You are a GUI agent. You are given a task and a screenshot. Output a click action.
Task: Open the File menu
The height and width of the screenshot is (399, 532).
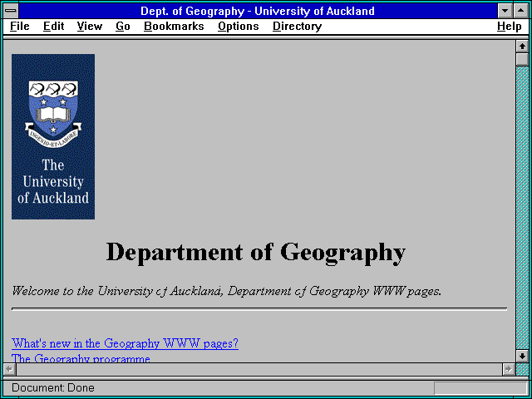click(20, 26)
